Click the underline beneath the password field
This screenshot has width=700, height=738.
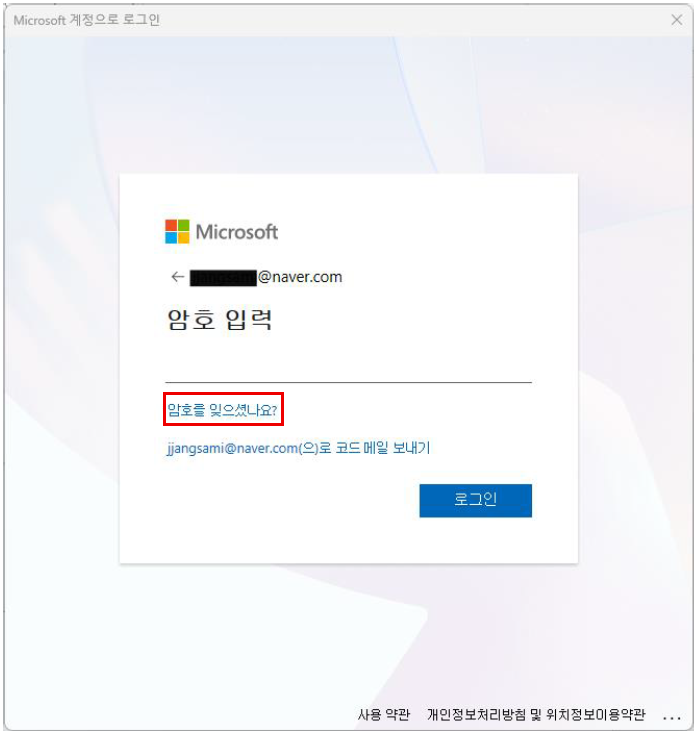[348, 382]
